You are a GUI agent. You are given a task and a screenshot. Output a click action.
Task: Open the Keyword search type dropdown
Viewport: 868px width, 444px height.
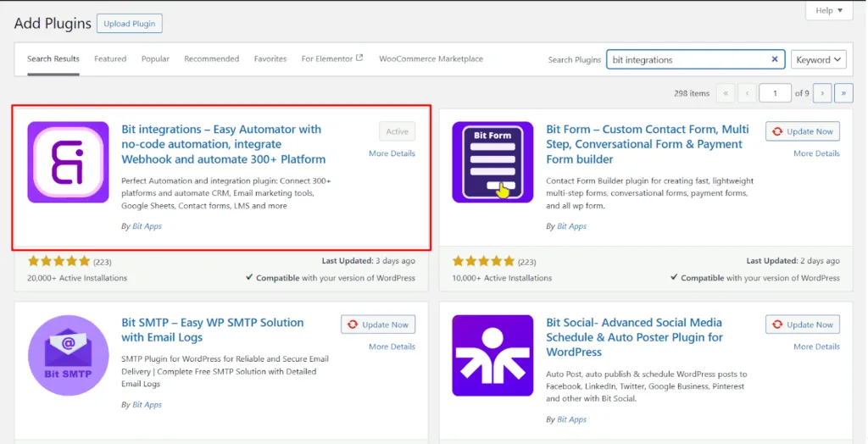[819, 59]
